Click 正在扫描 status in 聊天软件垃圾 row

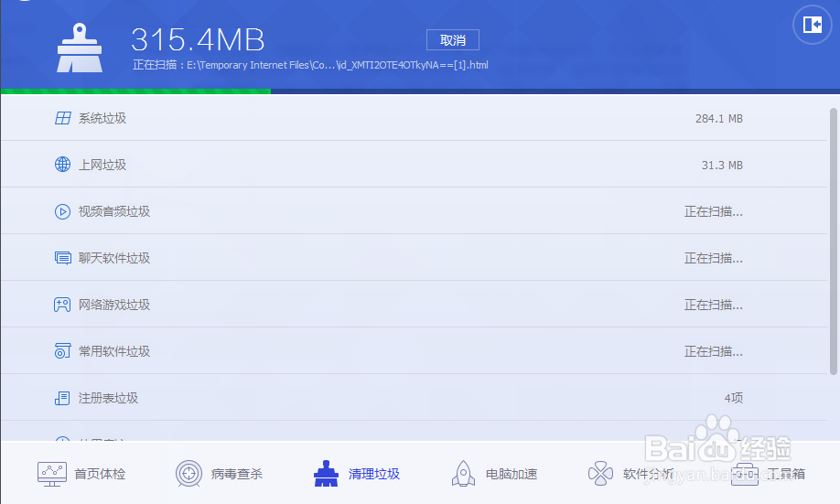coord(713,258)
